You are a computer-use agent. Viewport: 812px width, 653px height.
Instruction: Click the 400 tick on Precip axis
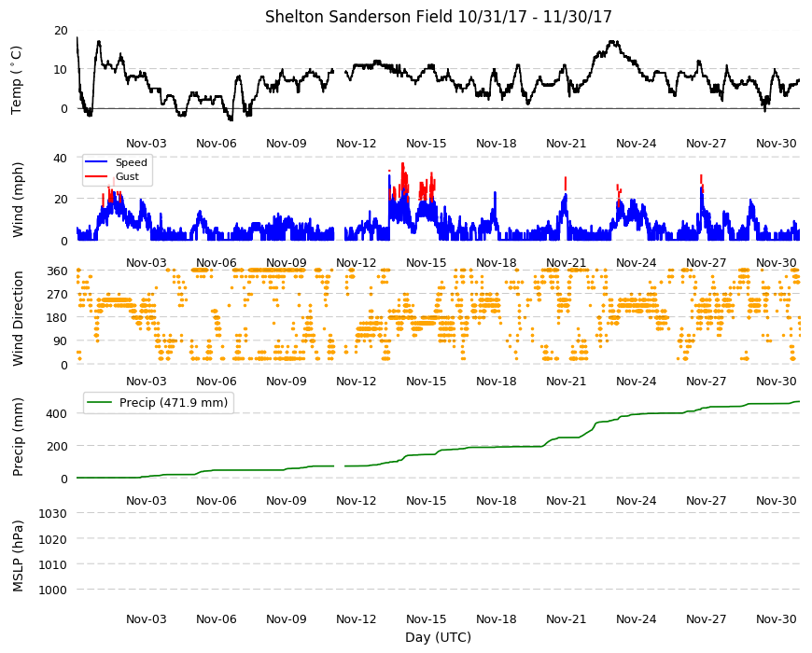pos(58,413)
